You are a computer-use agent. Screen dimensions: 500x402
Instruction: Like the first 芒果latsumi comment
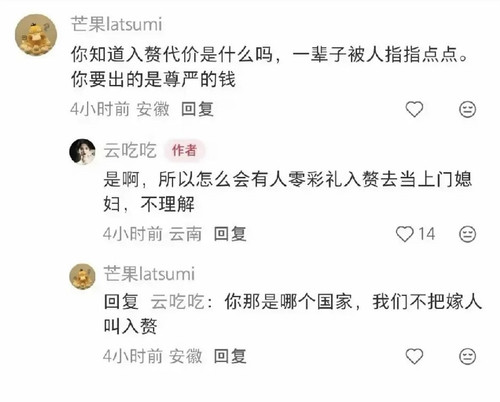pyautogui.click(x=414, y=109)
